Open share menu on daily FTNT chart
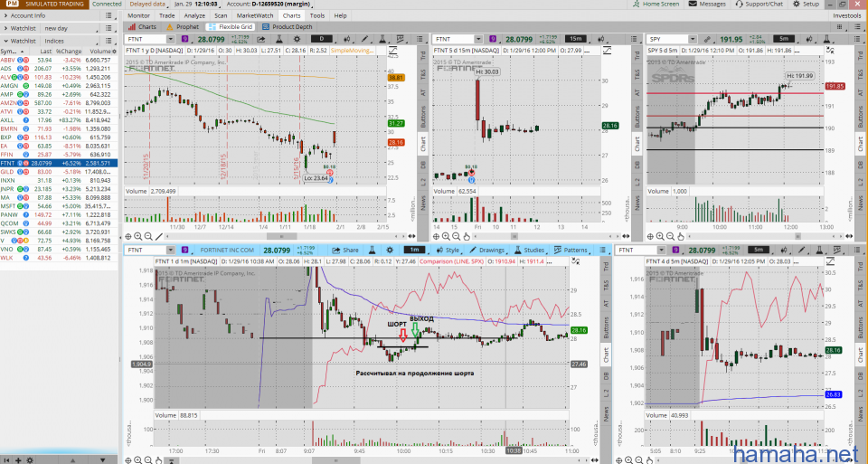868x464 pixels. [x=260, y=39]
